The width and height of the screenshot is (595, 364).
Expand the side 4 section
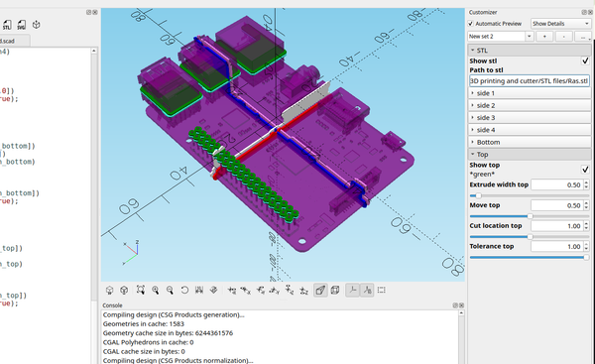[530, 130]
